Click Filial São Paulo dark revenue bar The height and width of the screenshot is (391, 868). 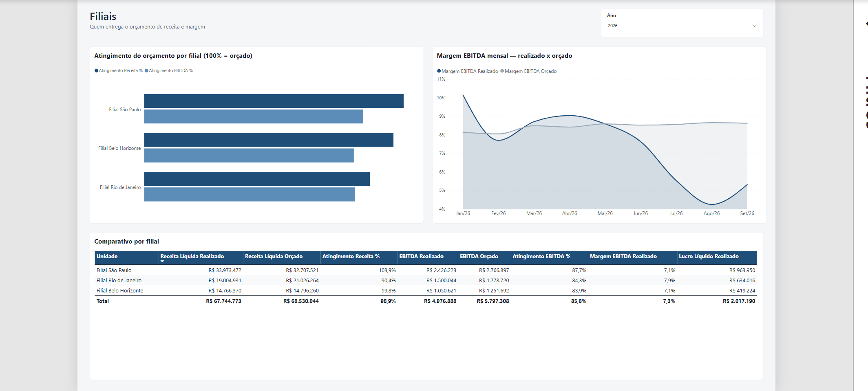(x=274, y=101)
